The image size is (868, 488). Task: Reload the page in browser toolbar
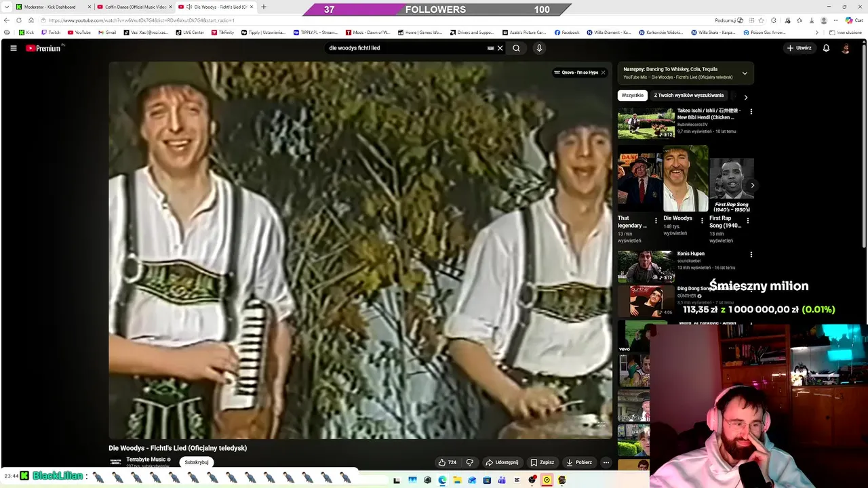click(18, 20)
